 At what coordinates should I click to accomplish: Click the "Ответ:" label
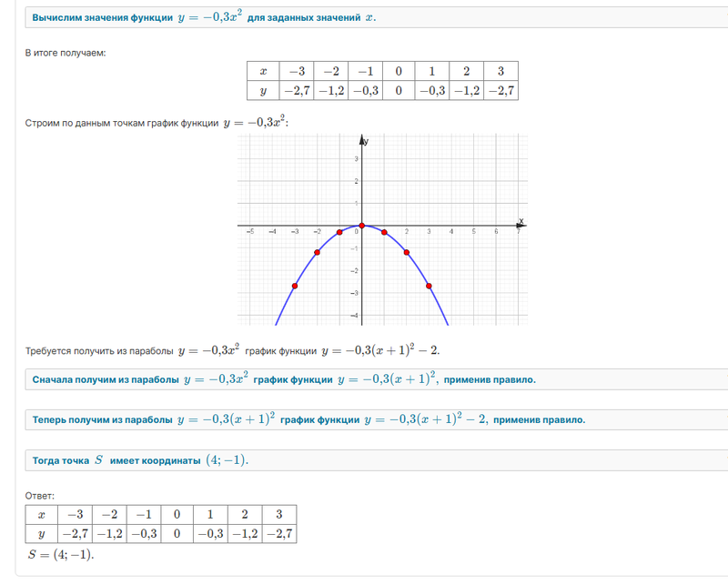(x=40, y=496)
